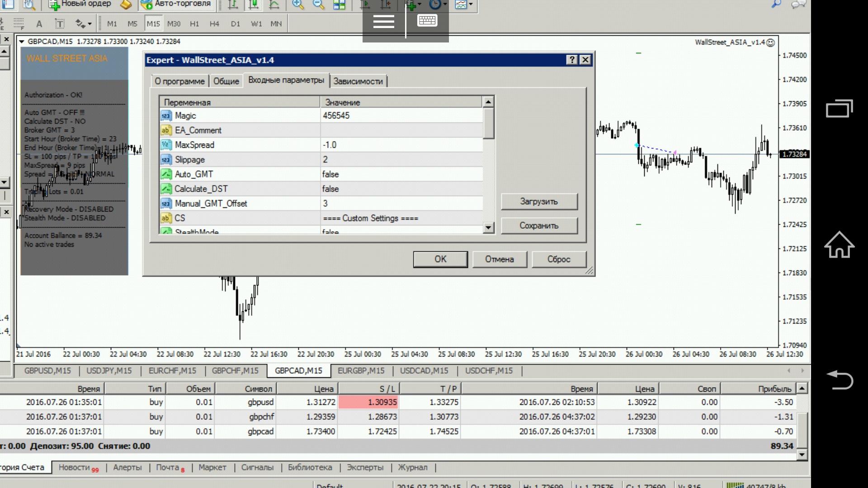
Task: Tap the keyboard overlay icon
Action: [427, 20]
